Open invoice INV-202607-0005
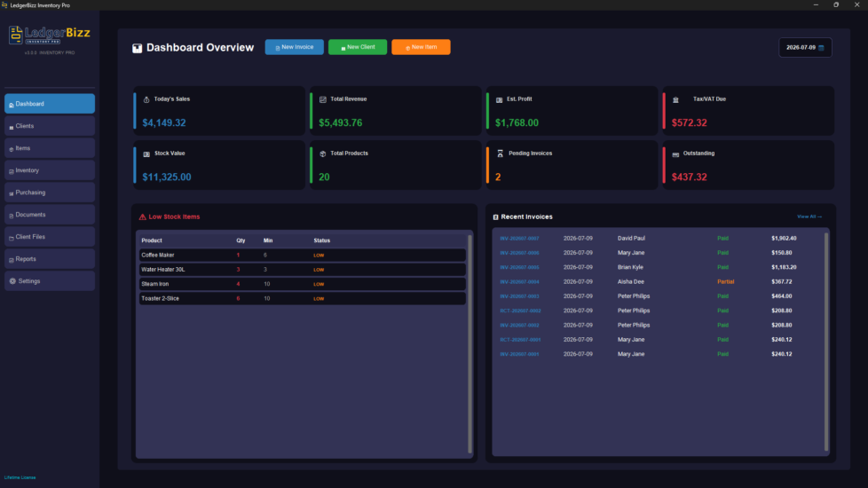The height and width of the screenshot is (488, 868). (519, 267)
